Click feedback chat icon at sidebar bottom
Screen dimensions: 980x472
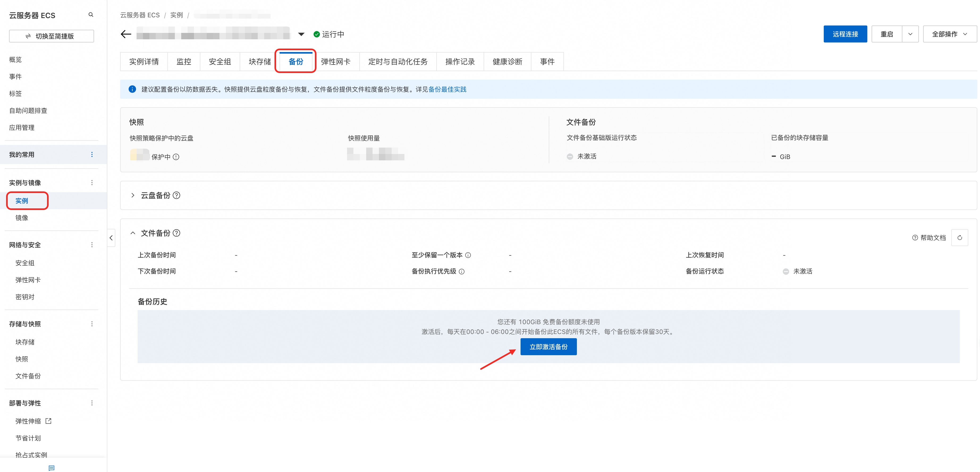coord(52,468)
